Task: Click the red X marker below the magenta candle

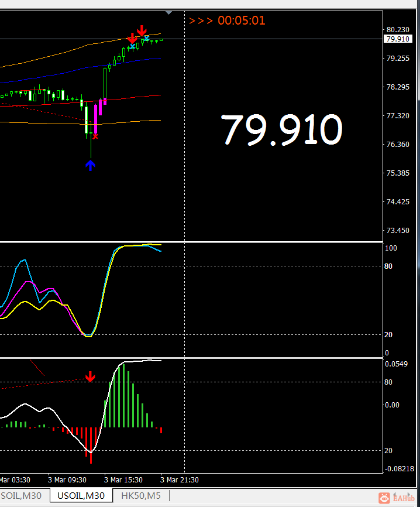Action: click(95, 136)
